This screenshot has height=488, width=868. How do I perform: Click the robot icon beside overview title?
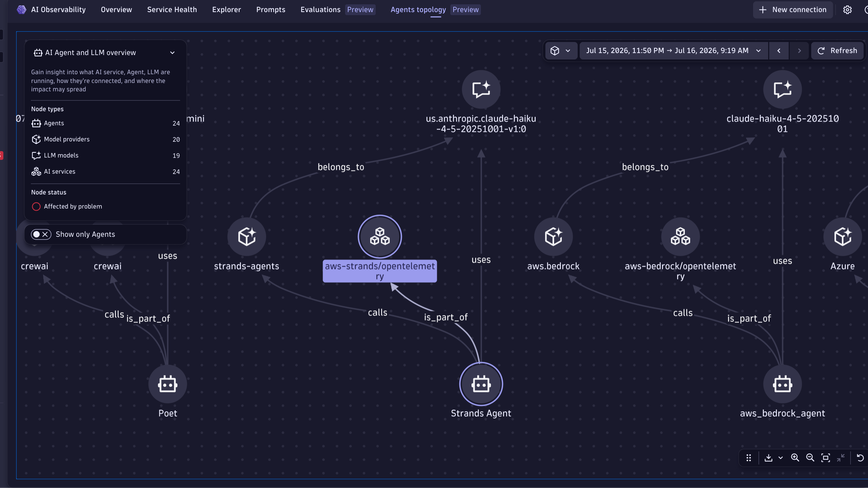coord(38,52)
